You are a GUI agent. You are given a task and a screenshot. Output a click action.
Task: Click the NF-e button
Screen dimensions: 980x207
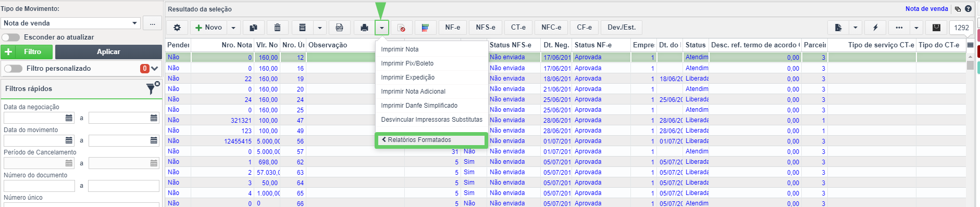[452, 28]
